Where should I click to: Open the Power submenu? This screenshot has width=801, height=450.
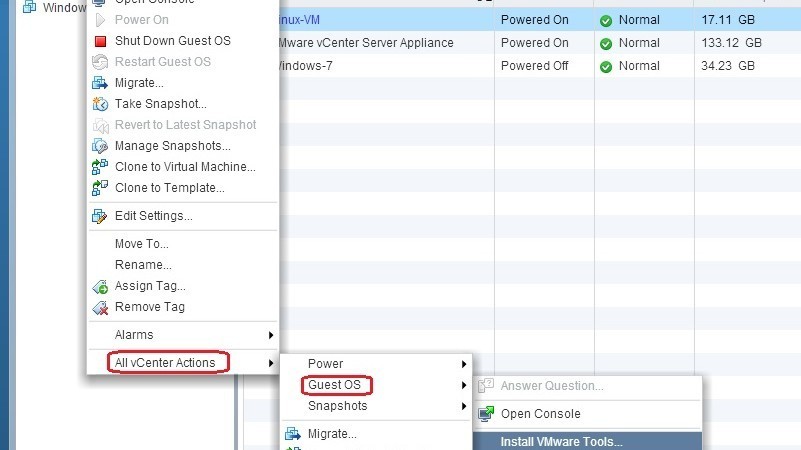tap(325, 364)
